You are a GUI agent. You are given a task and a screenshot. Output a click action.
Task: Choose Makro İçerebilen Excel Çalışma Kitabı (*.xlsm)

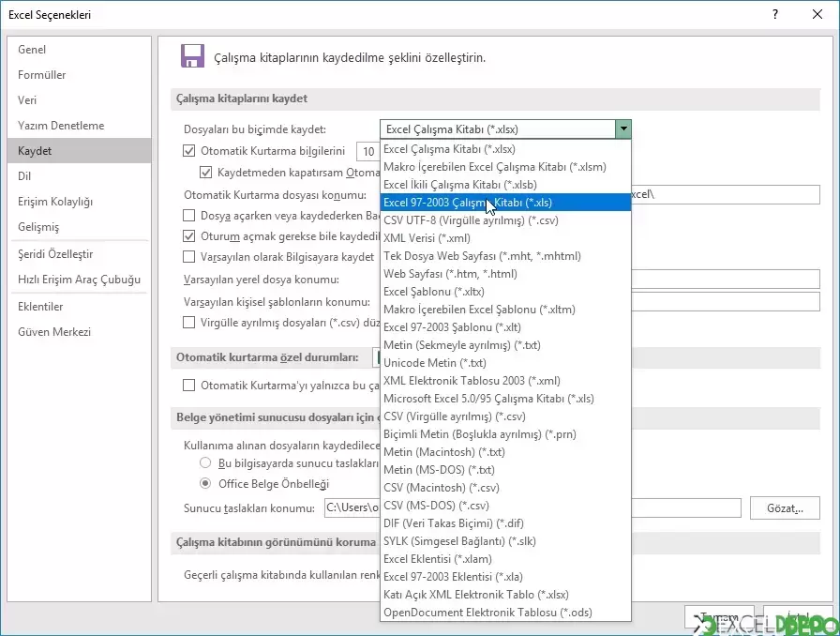pos(505,167)
